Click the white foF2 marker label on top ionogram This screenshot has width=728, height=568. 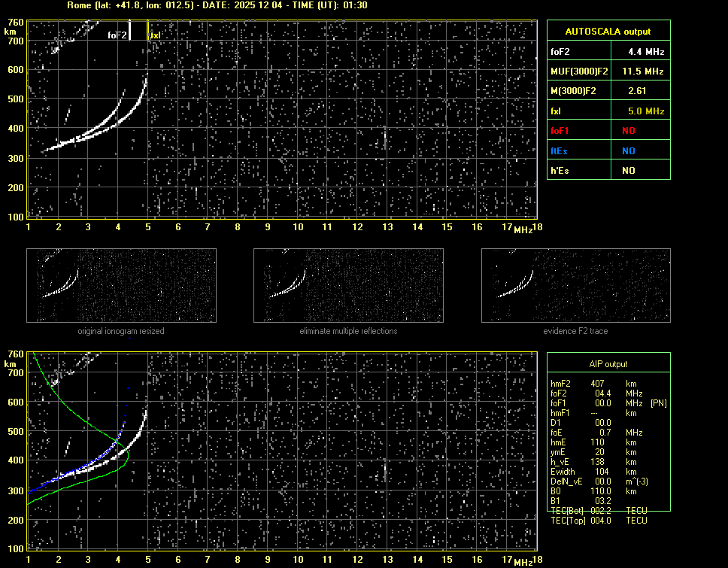pos(117,35)
